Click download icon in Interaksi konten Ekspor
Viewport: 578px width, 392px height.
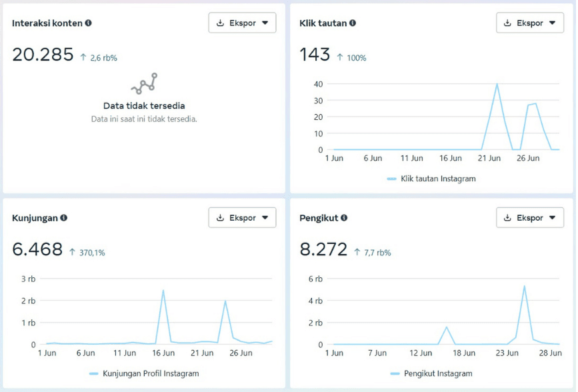pos(220,23)
